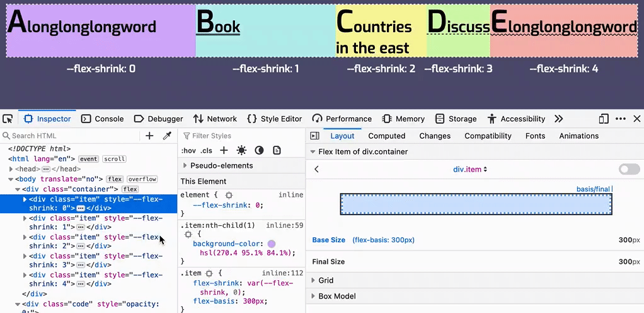Focus the Search HTML field
The height and width of the screenshot is (313, 644).
pyautogui.click(x=69, y=136)
